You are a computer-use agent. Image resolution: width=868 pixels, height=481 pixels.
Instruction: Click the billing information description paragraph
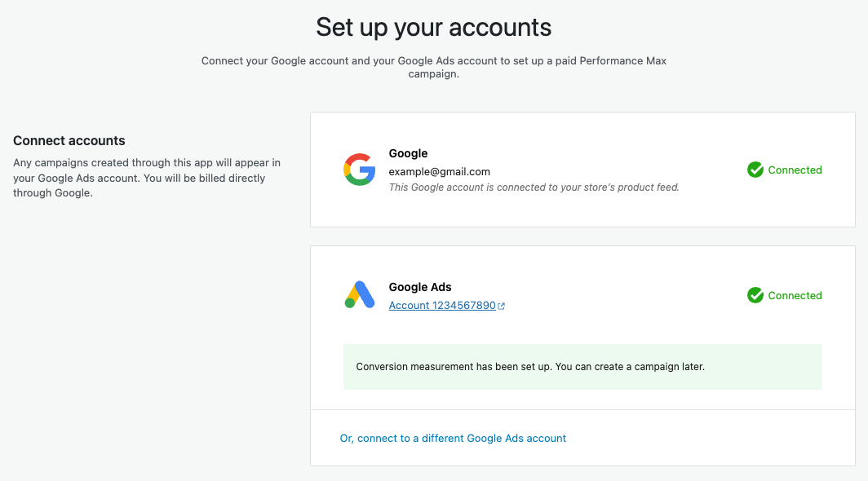[147, 178]
